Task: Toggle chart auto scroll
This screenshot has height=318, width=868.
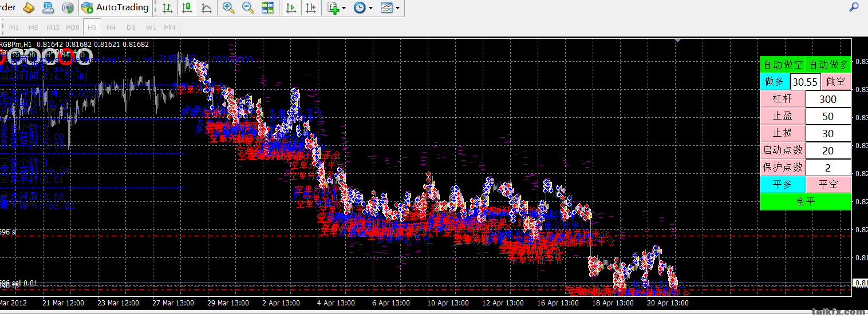Action: (x=291, y=8)
